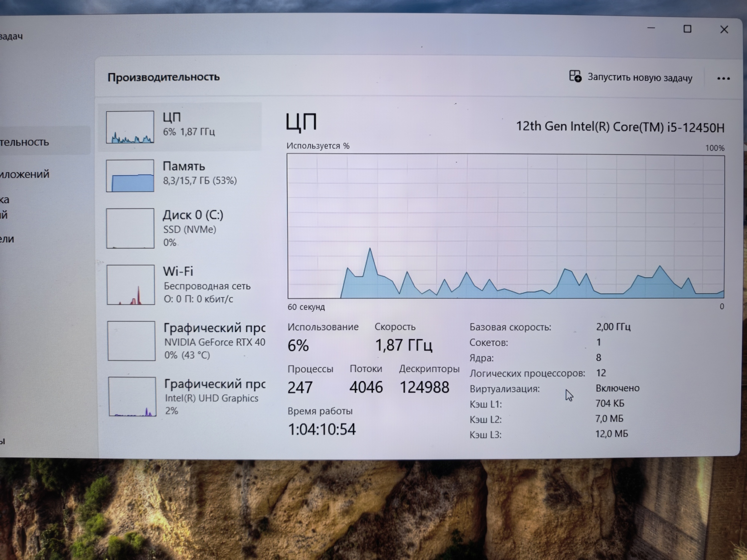
Task: Click the SSD (NVMe) disk label
Action: tap(190, 229)
